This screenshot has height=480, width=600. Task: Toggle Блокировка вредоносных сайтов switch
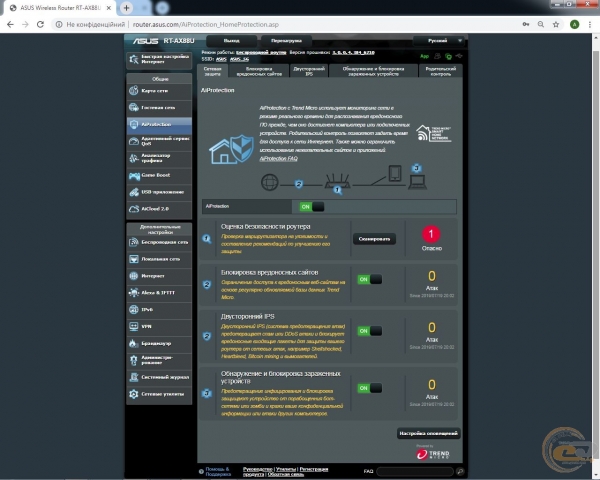(370, 279)
